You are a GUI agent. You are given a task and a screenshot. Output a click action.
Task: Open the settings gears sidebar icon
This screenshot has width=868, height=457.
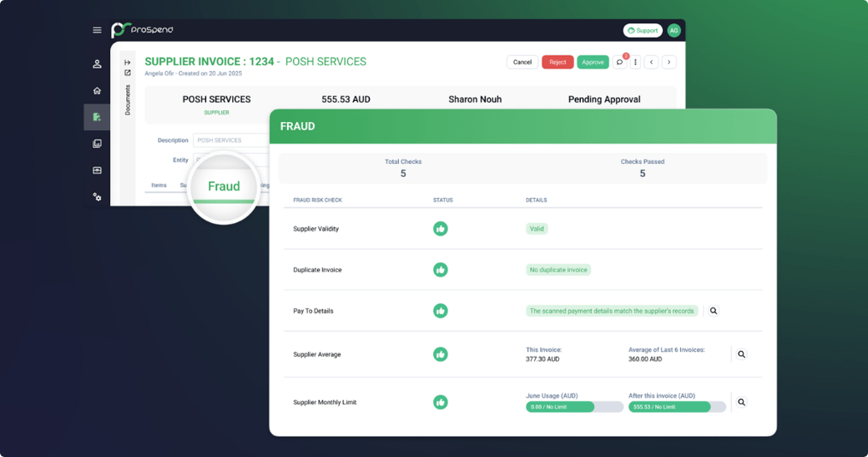pos(97,196)
